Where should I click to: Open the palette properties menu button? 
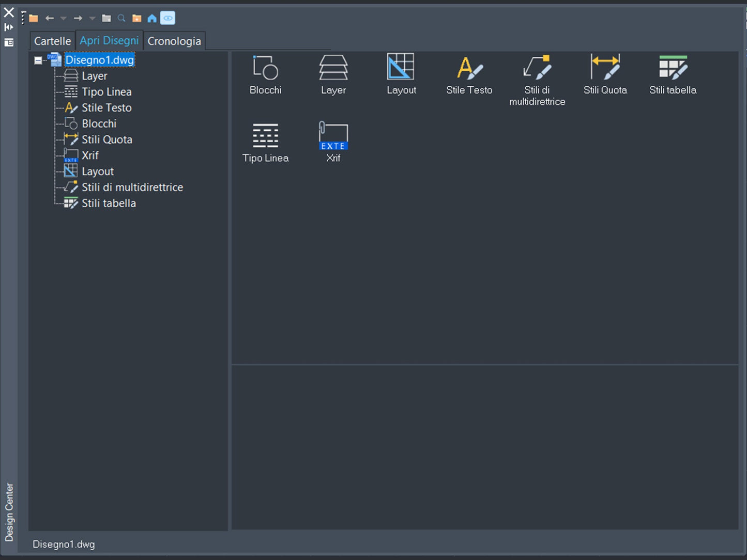(x=9, y=42)
